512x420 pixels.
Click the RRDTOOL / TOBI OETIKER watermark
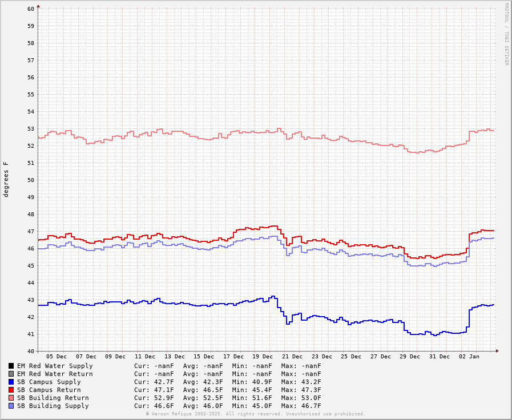(506, 34)
